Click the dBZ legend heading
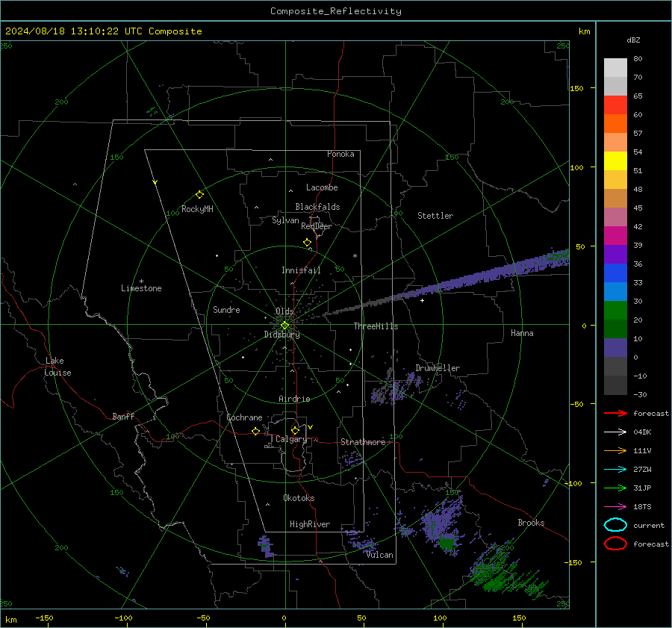672x628 pixels. tap(633, 40)
